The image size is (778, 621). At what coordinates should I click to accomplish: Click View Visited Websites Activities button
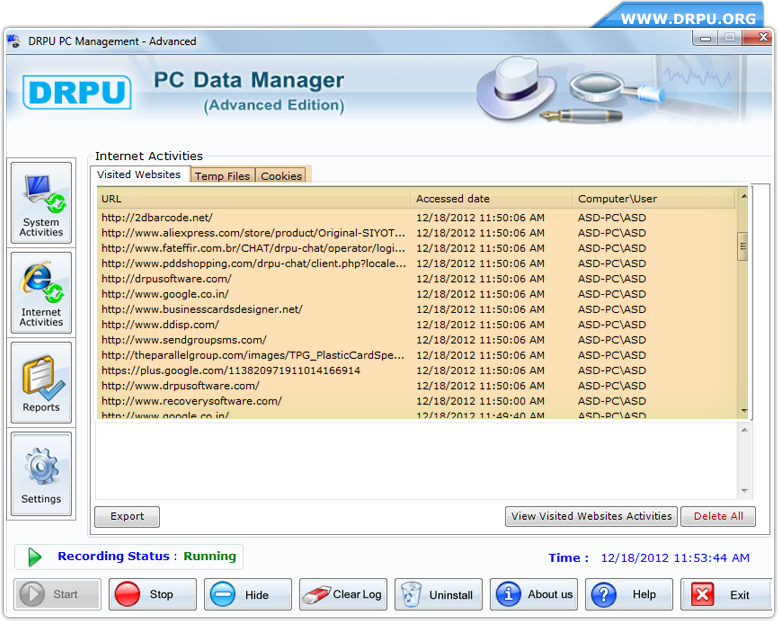tap(591, 516)
